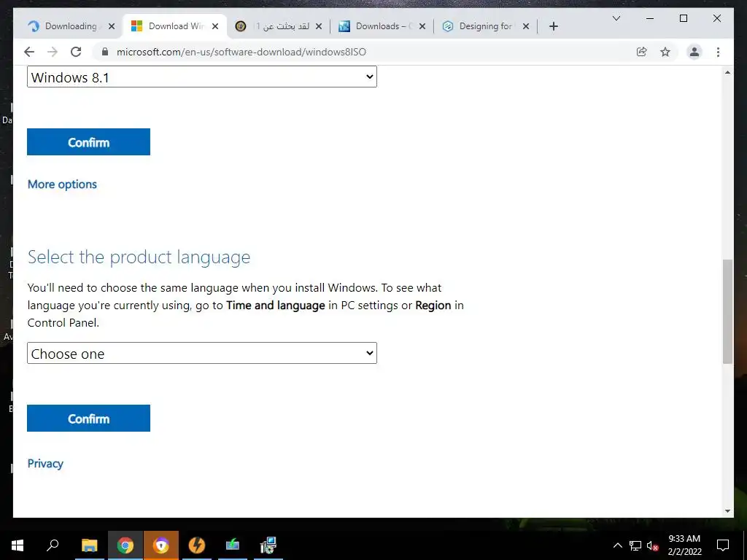Show hidden system tray icons
Screen dimensions: 747x560
[617, 545]
